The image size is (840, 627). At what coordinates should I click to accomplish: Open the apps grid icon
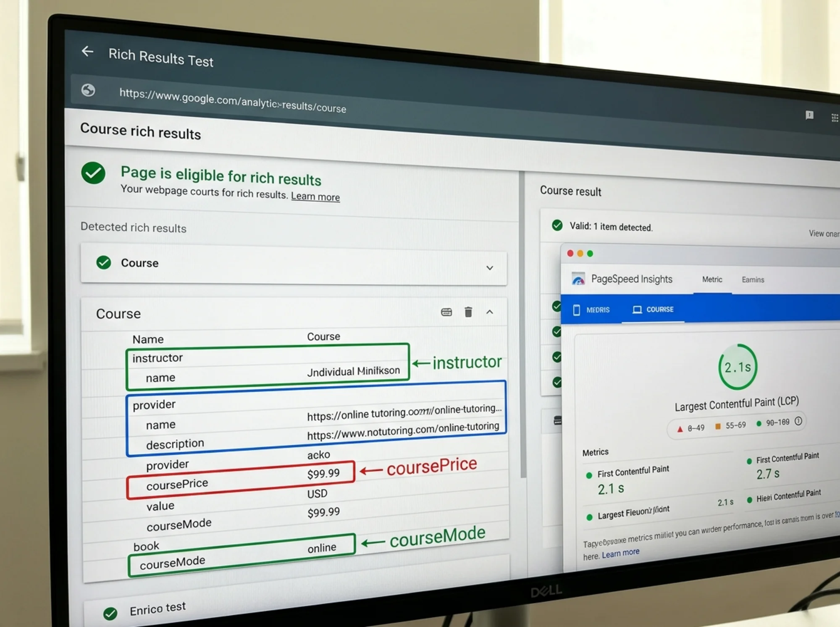click(x=835, y=118)
